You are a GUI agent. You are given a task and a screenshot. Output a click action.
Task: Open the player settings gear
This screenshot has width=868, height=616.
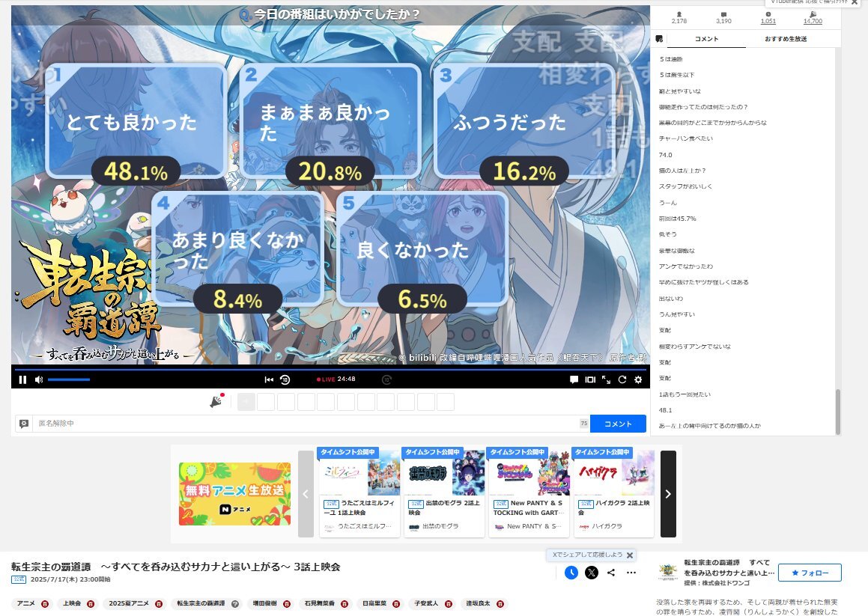tap(638, 379)
